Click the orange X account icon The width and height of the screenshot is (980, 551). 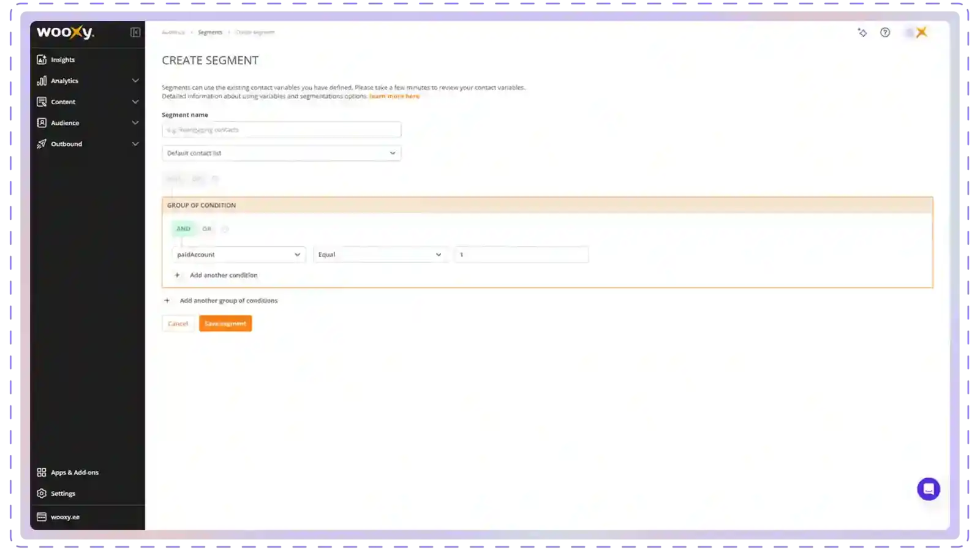[921, 32]
